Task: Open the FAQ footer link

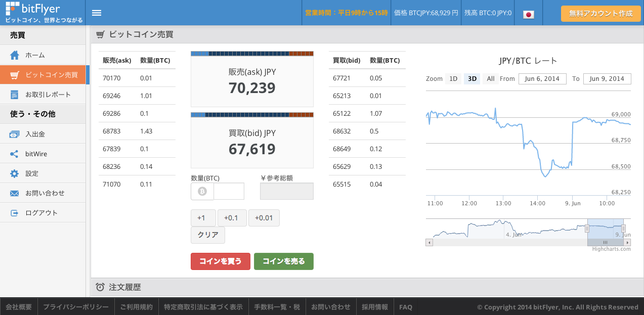Action: point(405,307)
